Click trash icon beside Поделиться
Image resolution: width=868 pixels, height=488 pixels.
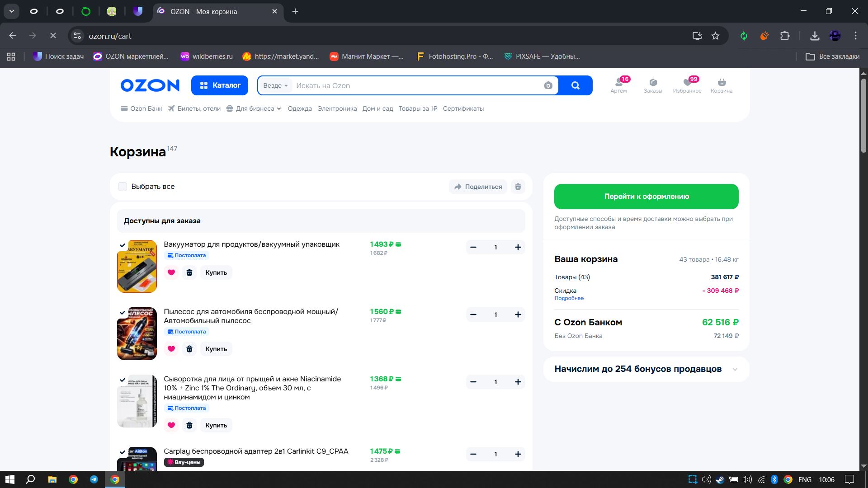coord(518,187)
